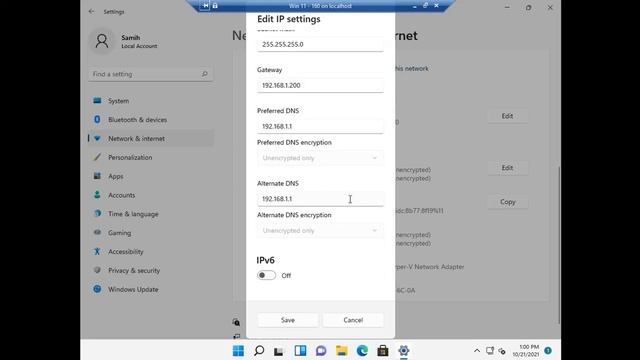Cancel the Edit IP settings dialog
This screenshot has height=360, width=640.
point(353,320)
